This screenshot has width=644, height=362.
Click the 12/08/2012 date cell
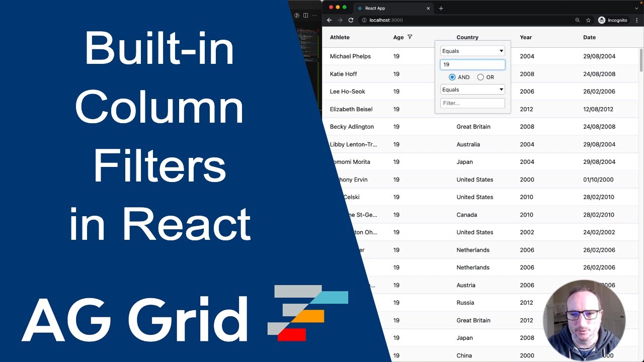[598, 109]
